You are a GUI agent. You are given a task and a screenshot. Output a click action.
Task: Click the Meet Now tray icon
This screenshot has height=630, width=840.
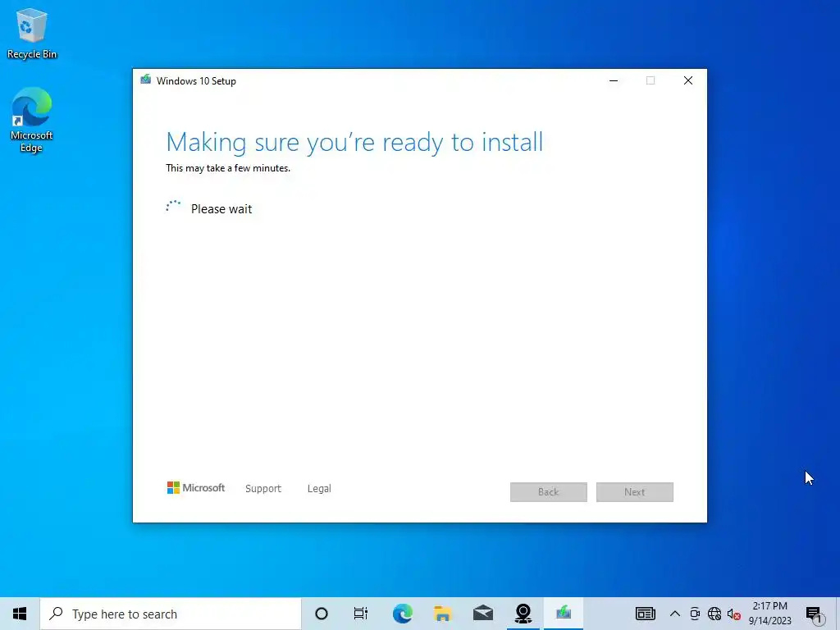[x=695, y=614]
